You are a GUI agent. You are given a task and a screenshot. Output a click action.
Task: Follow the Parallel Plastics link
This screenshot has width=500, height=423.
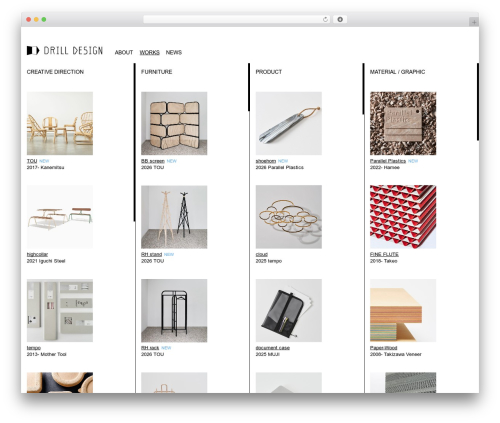coord(388,161)
